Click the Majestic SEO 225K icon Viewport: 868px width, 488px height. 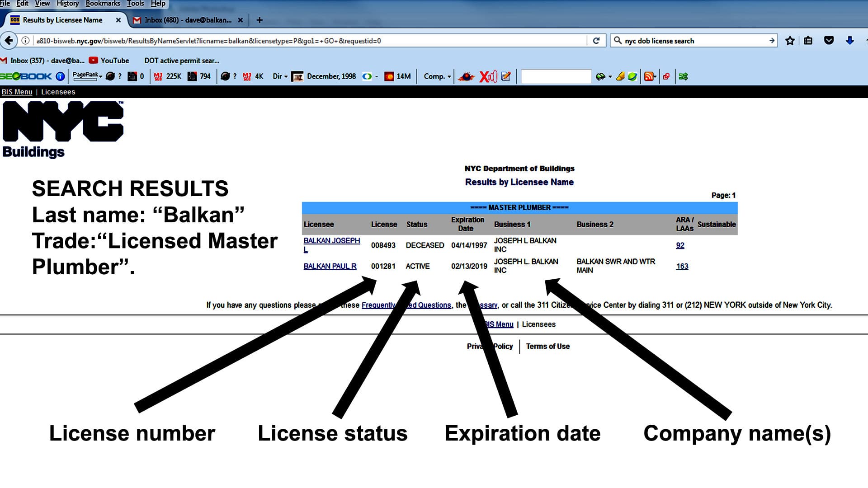click(x=158, y=76)
